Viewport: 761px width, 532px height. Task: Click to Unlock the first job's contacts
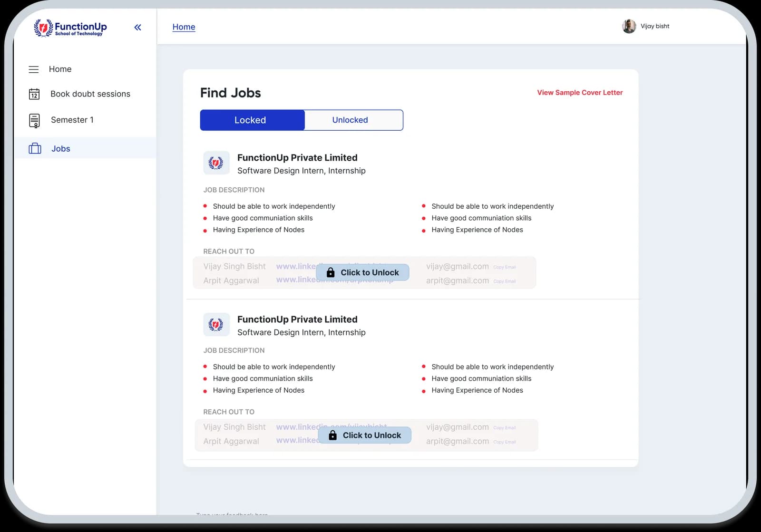pyautogui.click(x=362, y=272)
